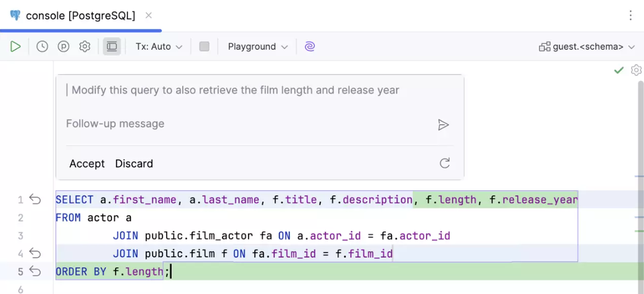The width and height of the screenshot is (644, 294).
Task: Revert the change on line 1
Action: click(35, 199)
